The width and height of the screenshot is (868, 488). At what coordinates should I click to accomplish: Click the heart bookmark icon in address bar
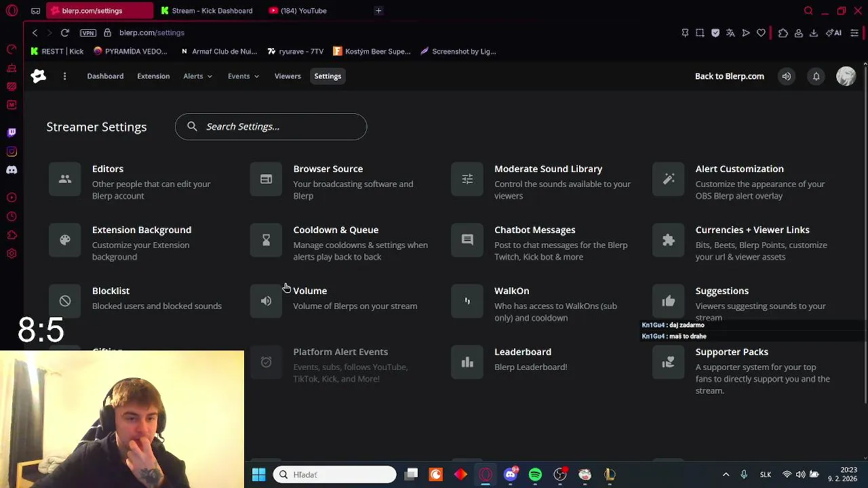(x=761, y=33)
